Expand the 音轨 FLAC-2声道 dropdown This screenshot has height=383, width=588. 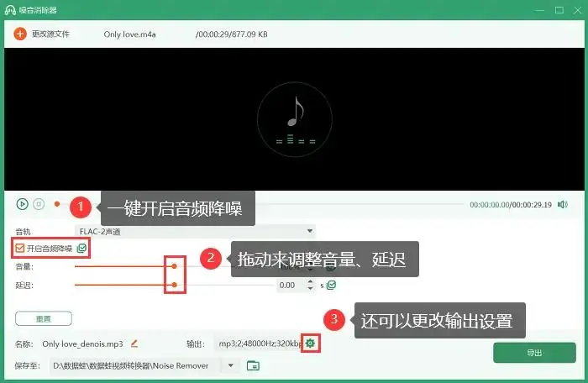(x=310, y=230)
